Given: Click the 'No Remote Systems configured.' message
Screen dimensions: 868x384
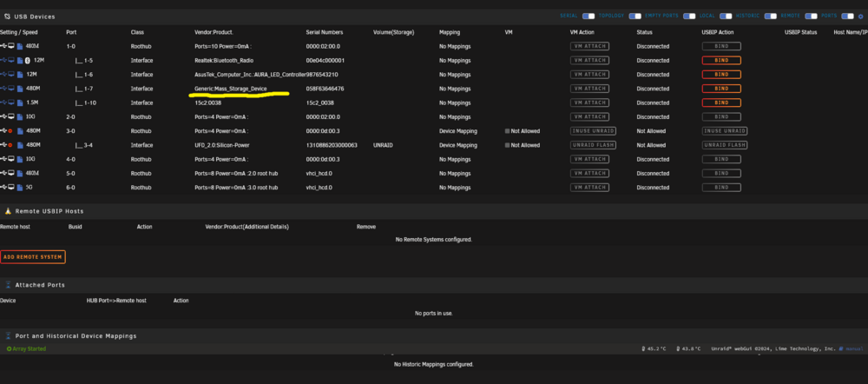Looking at the screenshot, I should click(433, 240).
